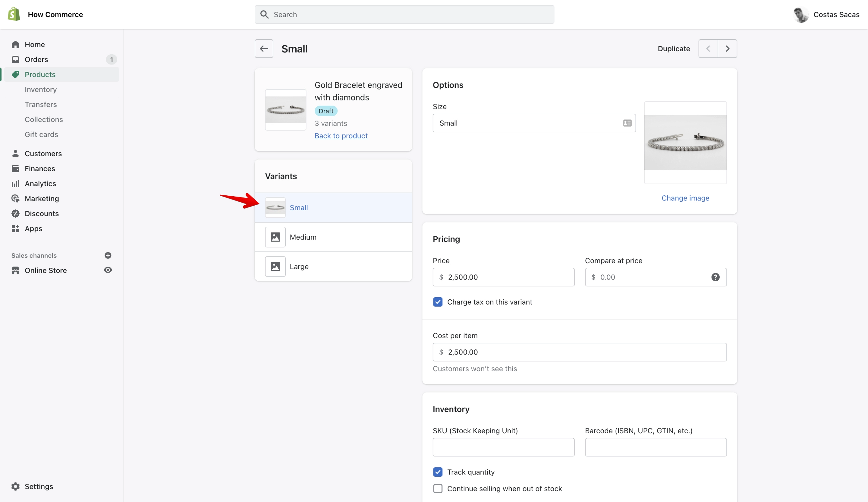This screenshot has width=868, height=502.
Task: Click the Shopify logo icon
Action: [x=14, y=14]
